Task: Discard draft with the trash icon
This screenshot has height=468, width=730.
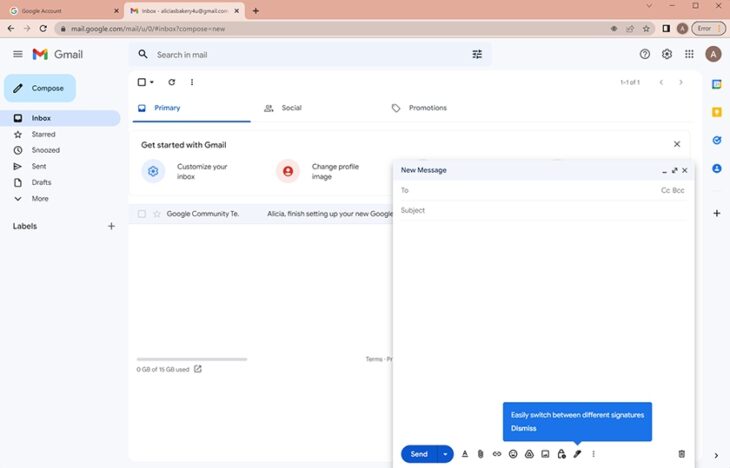Action: coord(682,454)
